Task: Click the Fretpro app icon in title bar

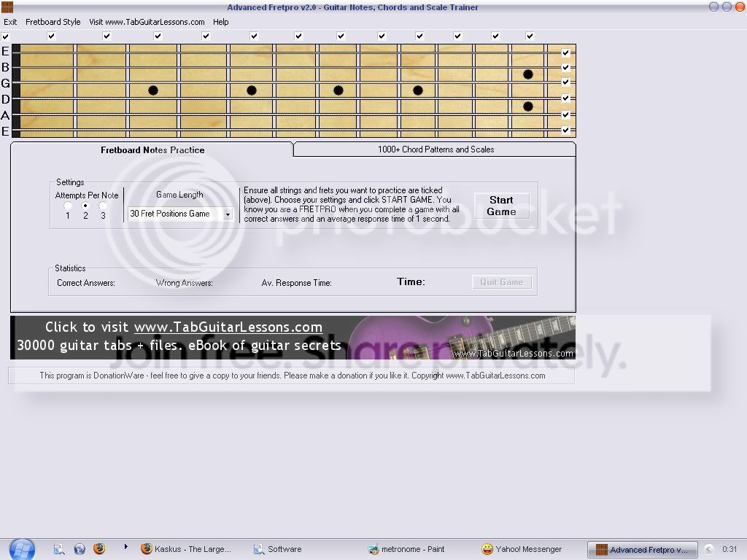Action: pos(7,7)
